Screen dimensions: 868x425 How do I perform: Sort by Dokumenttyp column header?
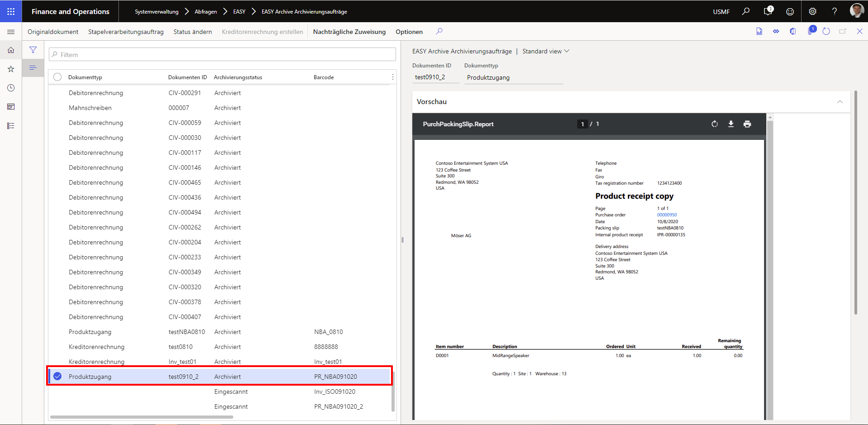(x=85, y=77)
